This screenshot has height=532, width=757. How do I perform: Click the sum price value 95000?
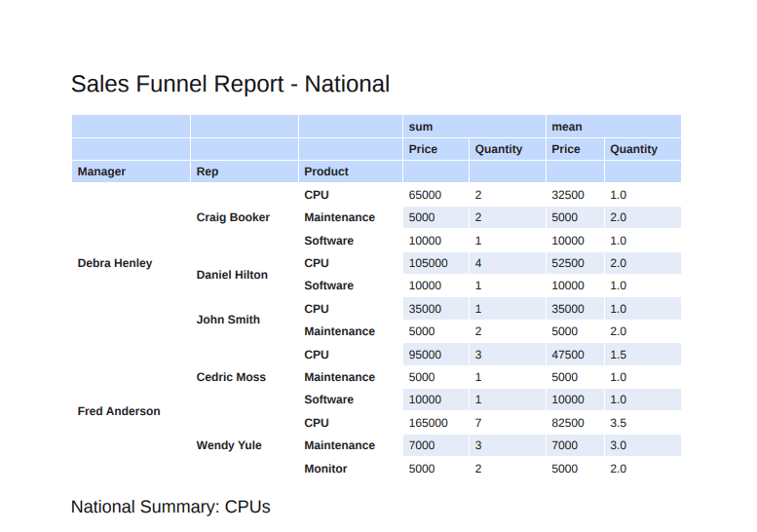(x=425, y=355)
